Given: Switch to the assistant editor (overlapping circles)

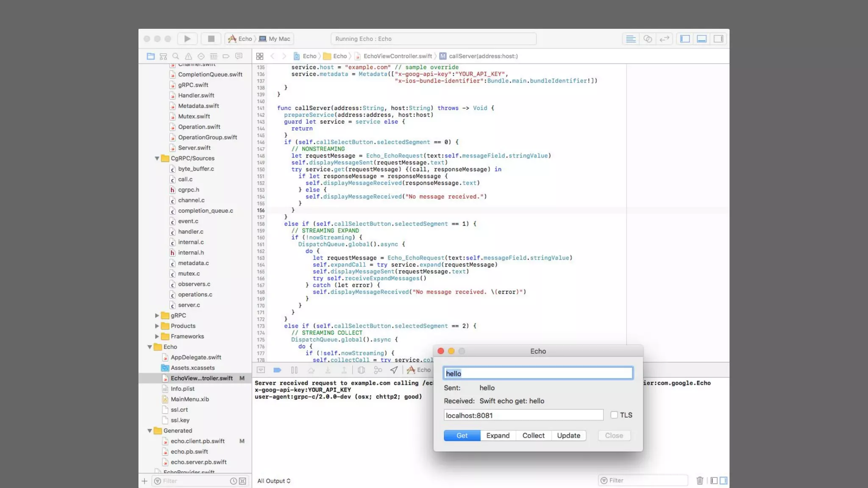Looking at the screenshot, I should pyautogui.click(x=648, y=39).
